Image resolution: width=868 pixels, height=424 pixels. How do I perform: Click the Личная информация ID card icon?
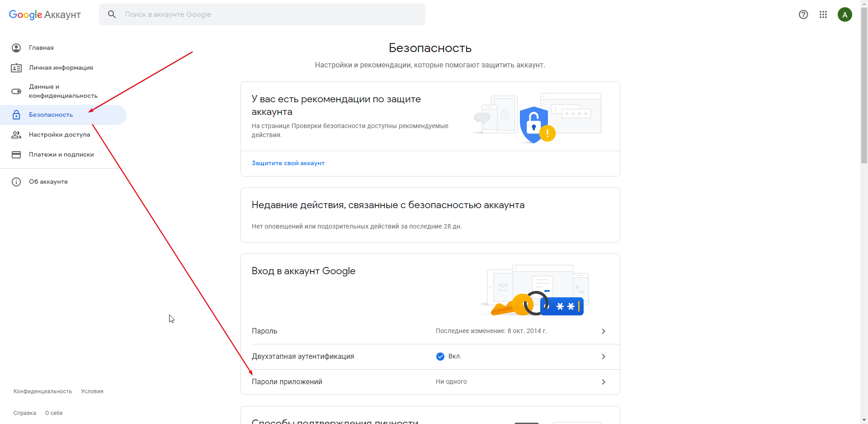[x=16, y=68]
